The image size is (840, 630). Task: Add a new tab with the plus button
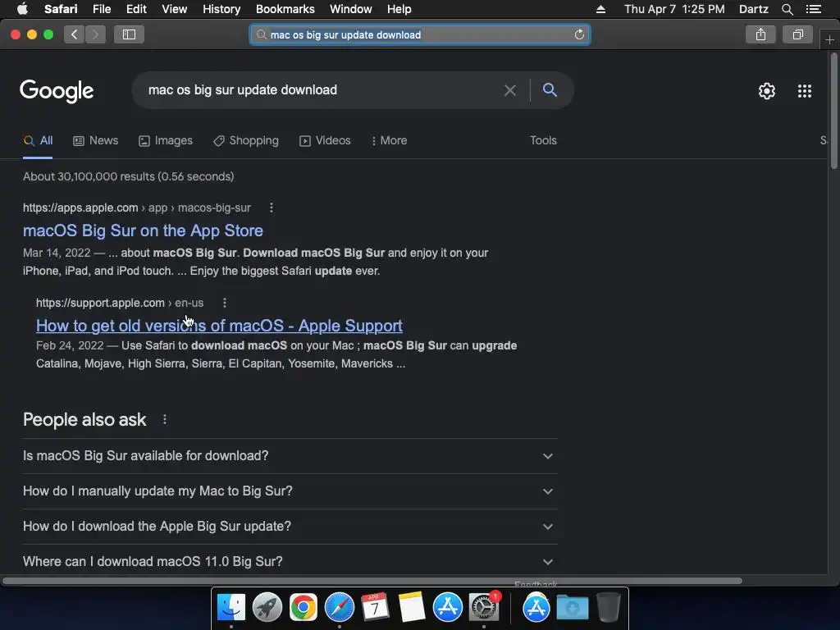[x=829, y=39]
